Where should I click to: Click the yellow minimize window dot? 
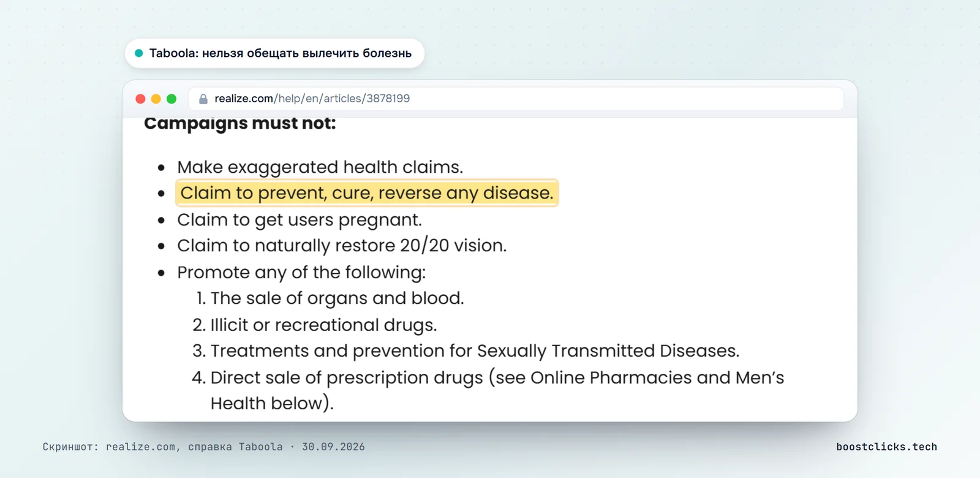156,99
